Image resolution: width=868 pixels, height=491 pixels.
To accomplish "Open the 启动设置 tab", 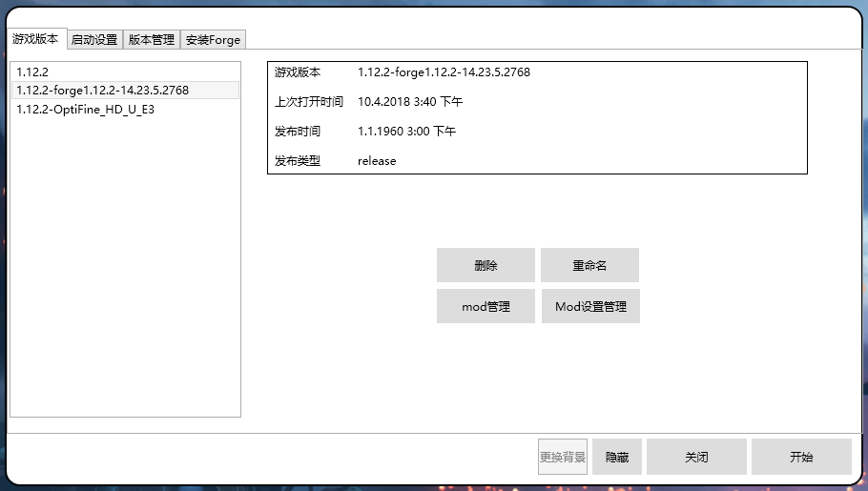I will [94, 40].
